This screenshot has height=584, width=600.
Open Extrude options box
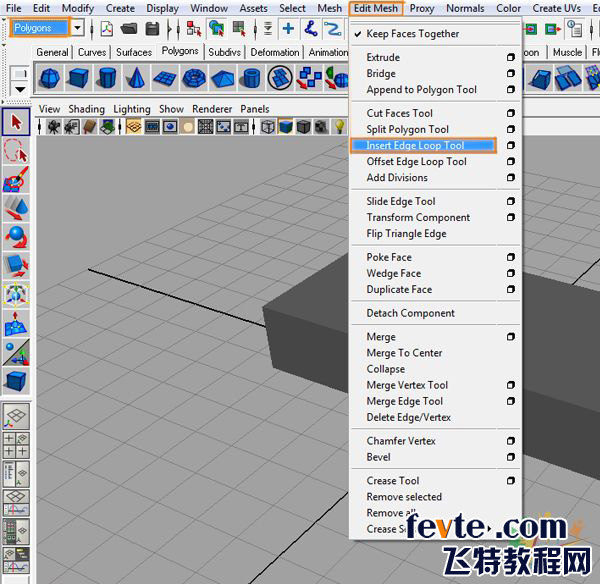coord(510,57)
